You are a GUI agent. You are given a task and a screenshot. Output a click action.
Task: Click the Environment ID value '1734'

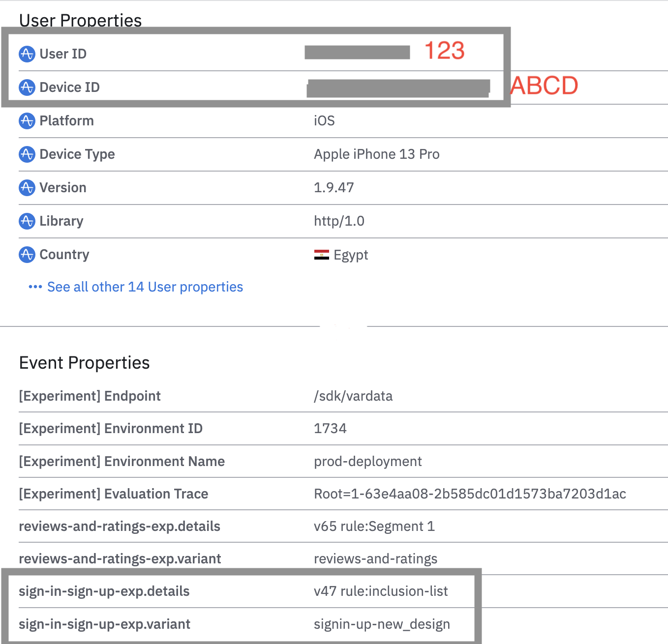tap(330, 429)
